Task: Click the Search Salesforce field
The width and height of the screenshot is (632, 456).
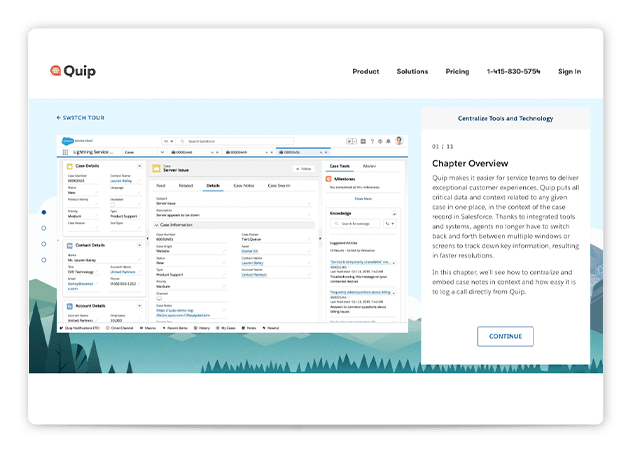Action: click(236, 141)
